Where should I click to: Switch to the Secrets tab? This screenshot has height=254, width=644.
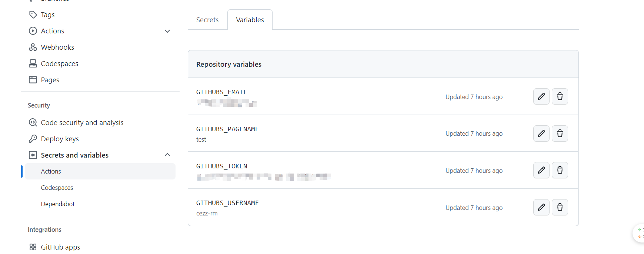click(x=207, y=20)
